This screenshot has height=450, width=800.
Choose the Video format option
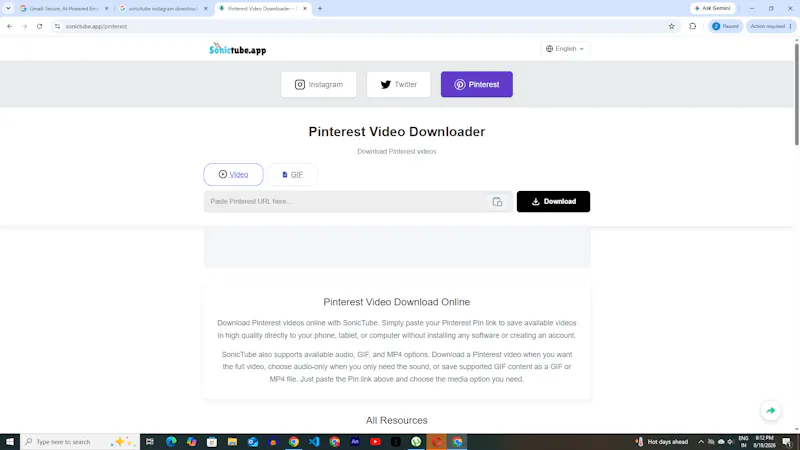point(233,174)
